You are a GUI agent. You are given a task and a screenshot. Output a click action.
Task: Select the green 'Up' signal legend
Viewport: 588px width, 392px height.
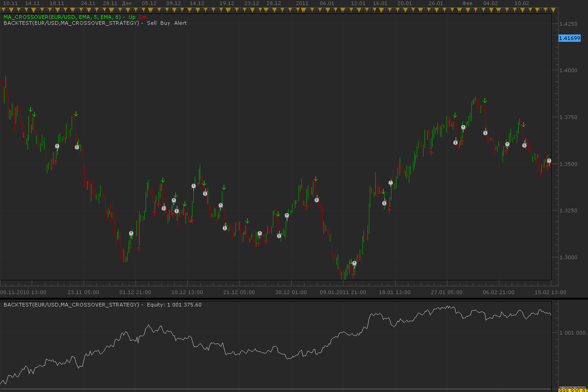[x=132, y=17]
